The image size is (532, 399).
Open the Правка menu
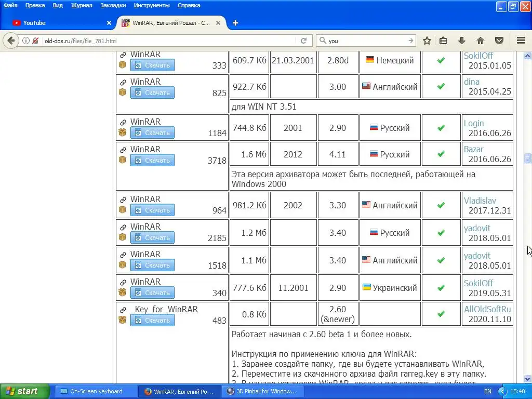[x=35, y=5]
